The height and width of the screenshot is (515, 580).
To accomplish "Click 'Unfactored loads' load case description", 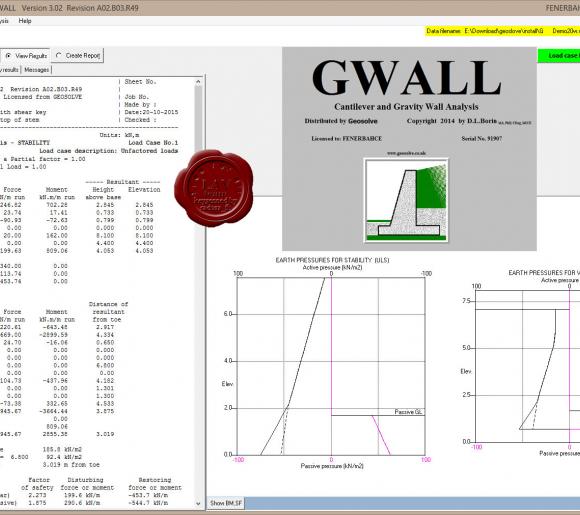I will [x=149, y=151].
